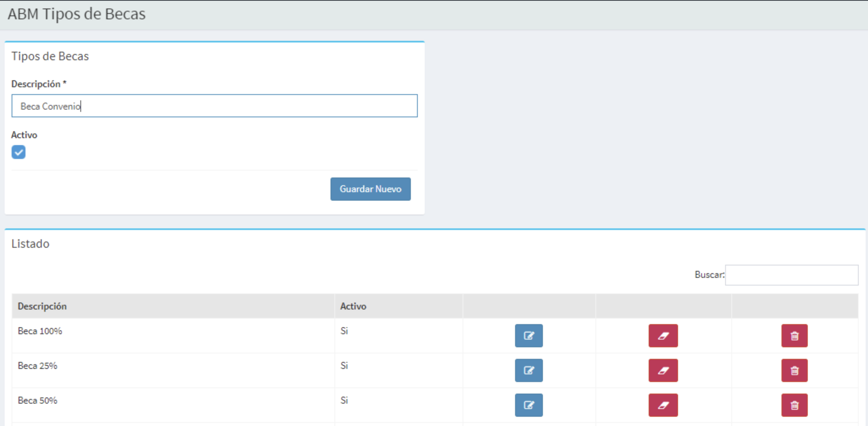868x426 pixels.
Task: Click the Beca 50% description text
Action: point(37,401)
